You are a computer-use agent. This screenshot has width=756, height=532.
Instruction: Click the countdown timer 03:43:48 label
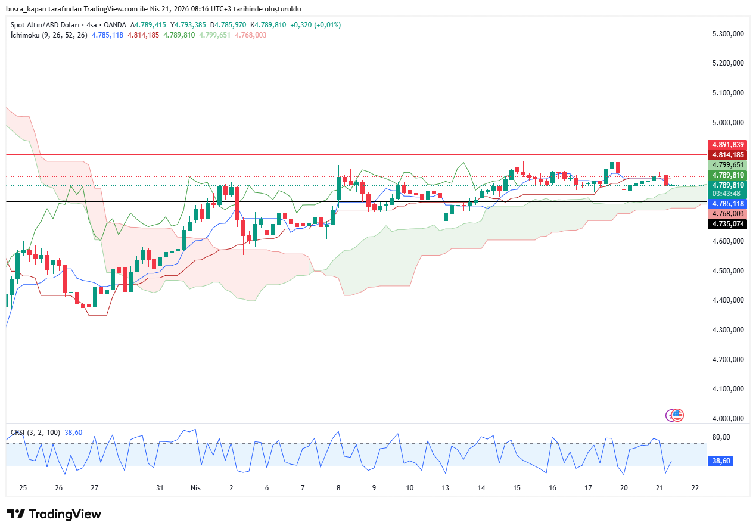point(727,194)
